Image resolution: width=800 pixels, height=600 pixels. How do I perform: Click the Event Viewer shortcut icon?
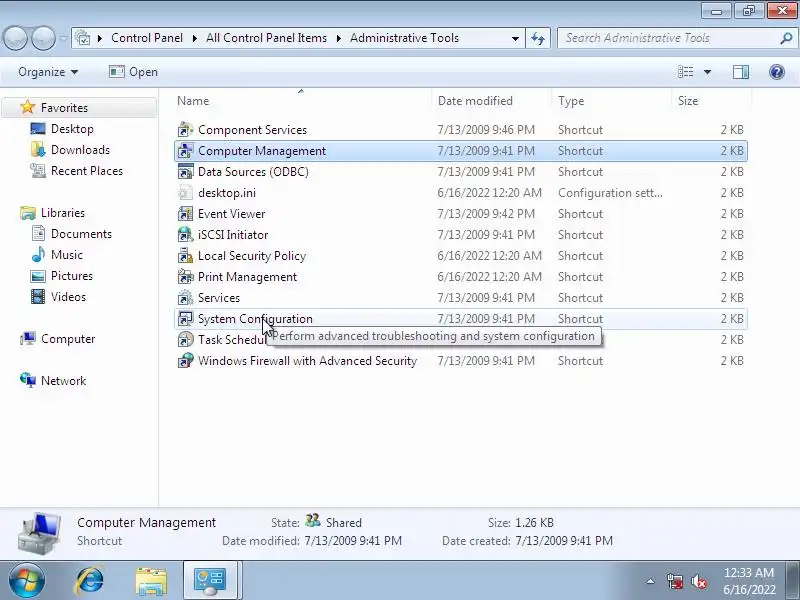(185, 213)
